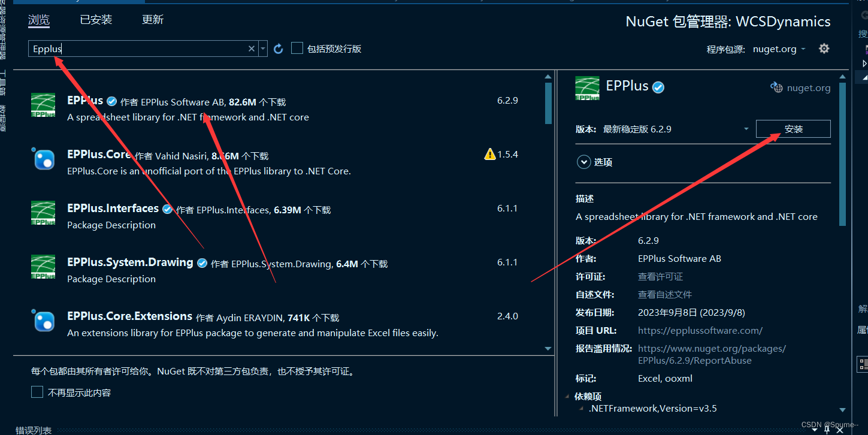Click the EPPlus.System.Drawing package logo icon
Image resolution: width=868 pixels, height=435 pixels.
click(x=43, y=267)
